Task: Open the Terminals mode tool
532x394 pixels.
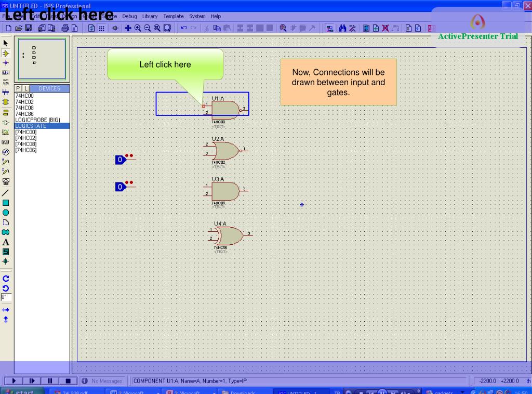Action: pyautogui.click(x=5, y=112)
